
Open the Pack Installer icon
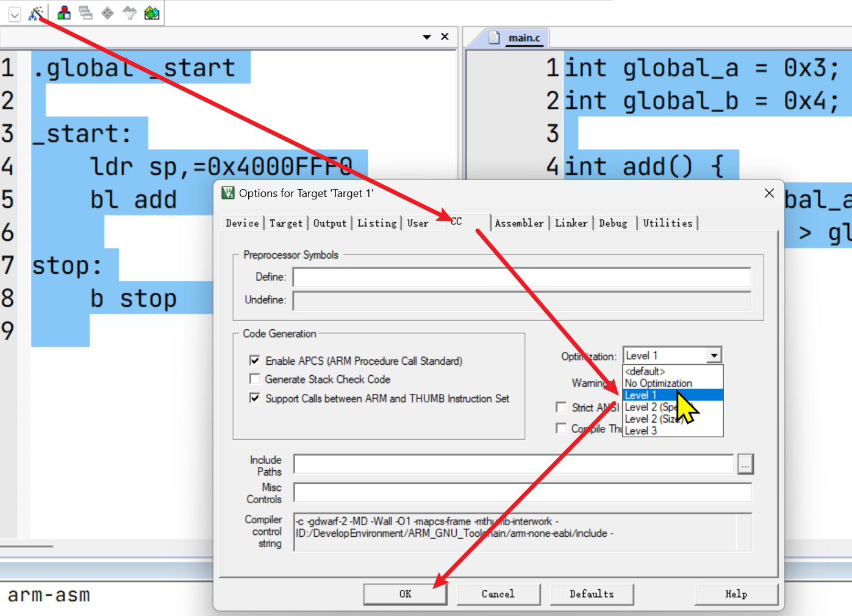tap(152, 13)
